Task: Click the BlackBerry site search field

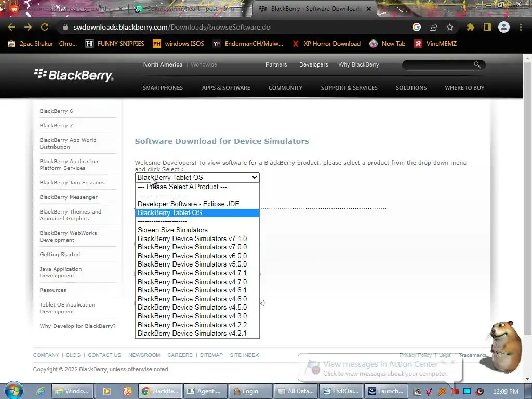Action: tap(437, 64)
